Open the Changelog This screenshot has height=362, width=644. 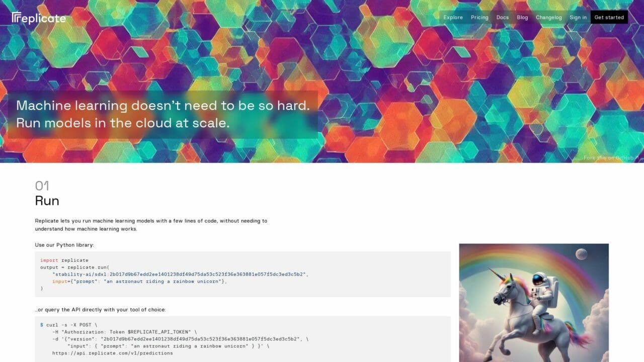click(x=548, y=17)
